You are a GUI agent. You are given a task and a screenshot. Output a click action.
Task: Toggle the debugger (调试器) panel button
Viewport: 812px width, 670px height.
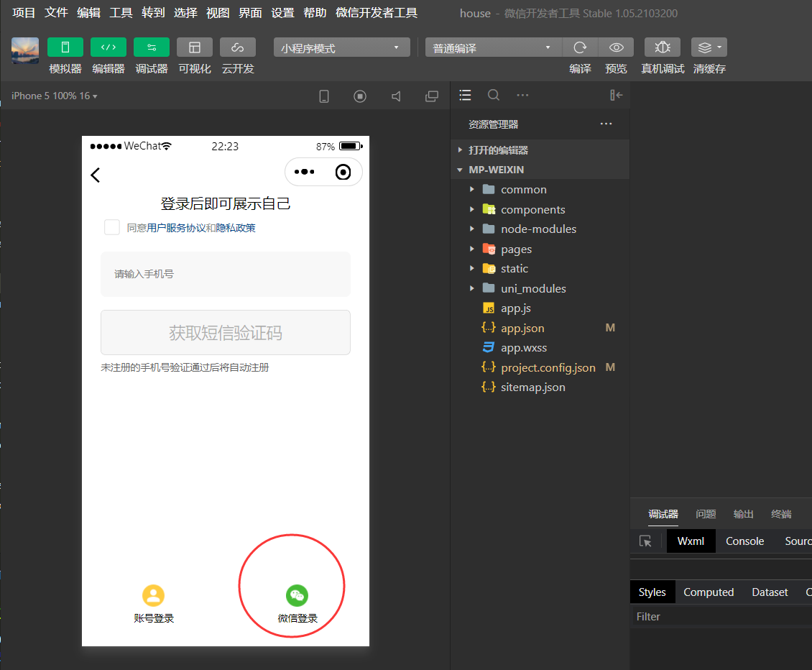tap(151, 47)
